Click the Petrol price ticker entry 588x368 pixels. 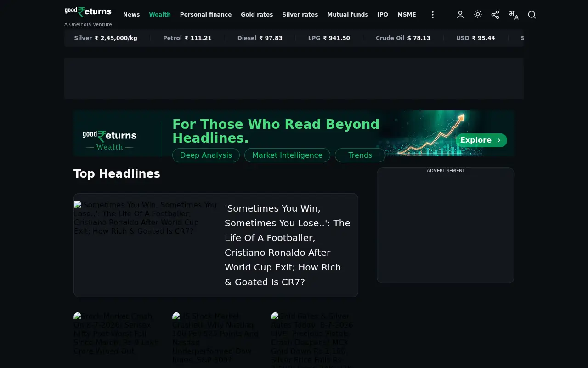[187, 38]
